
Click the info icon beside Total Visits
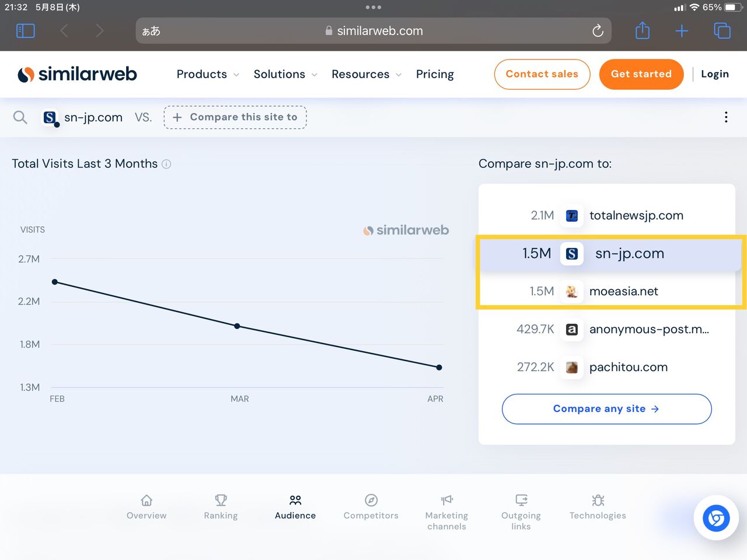tap(166, 164)
